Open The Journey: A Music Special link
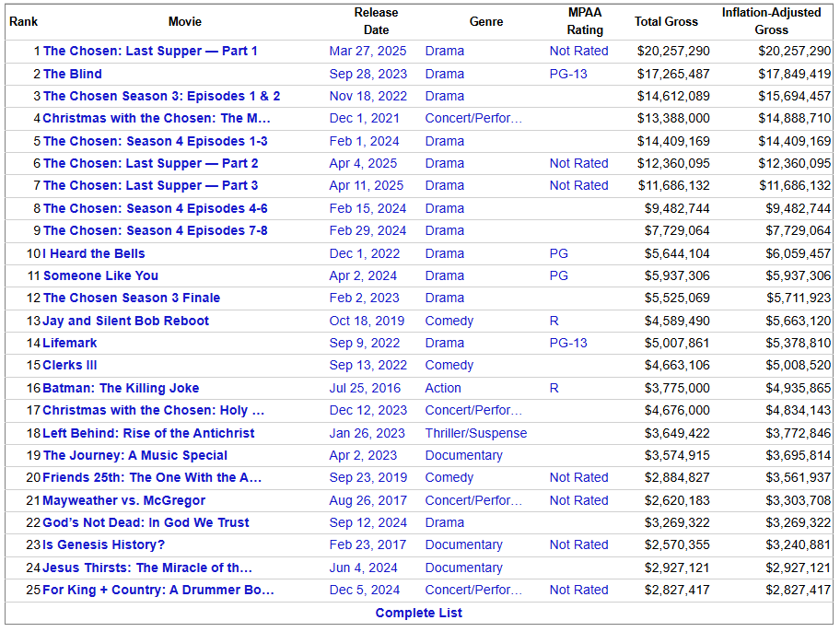 pyautogui.click(x=135, y=456)
